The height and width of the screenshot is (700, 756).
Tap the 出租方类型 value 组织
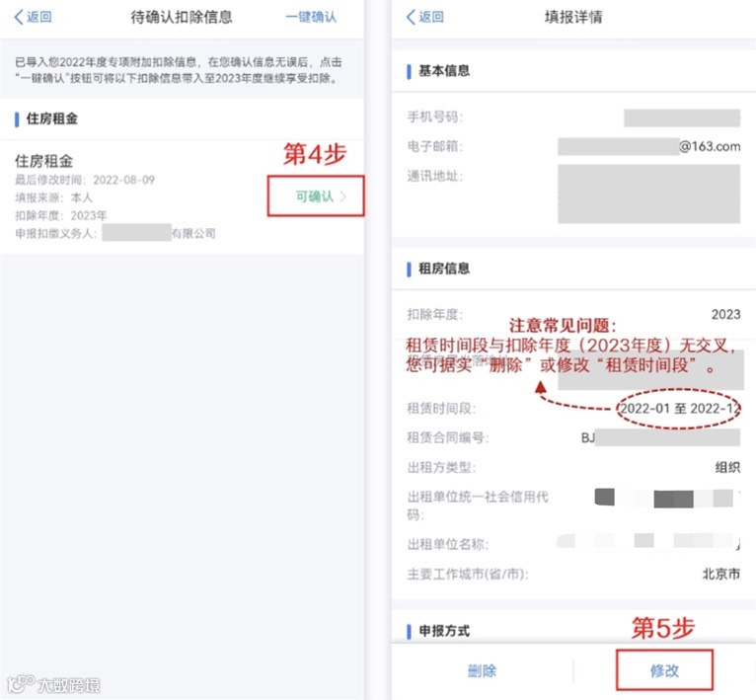pos(727,467)
